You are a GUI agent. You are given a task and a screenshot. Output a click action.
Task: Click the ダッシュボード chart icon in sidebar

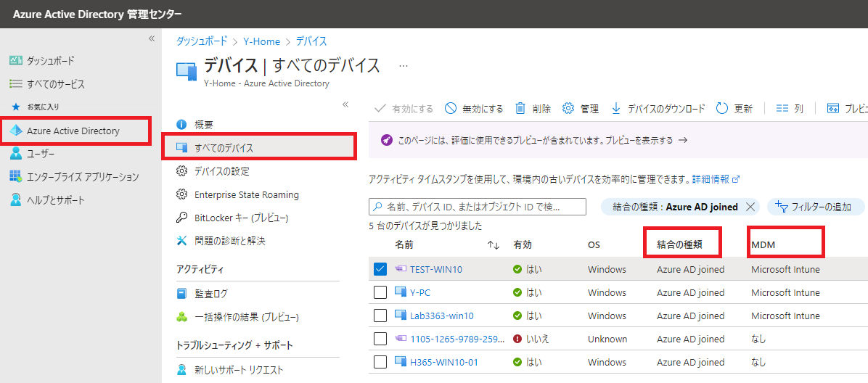coord(16,61)
